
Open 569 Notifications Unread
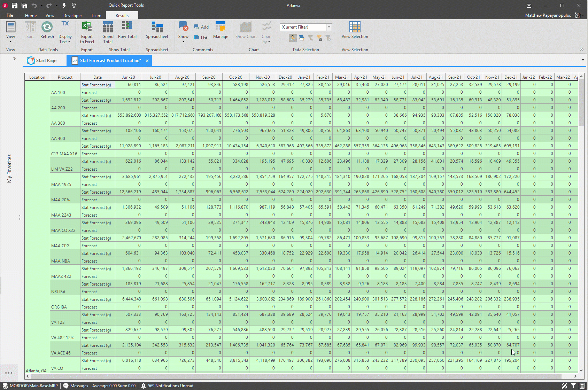[167, 386]
